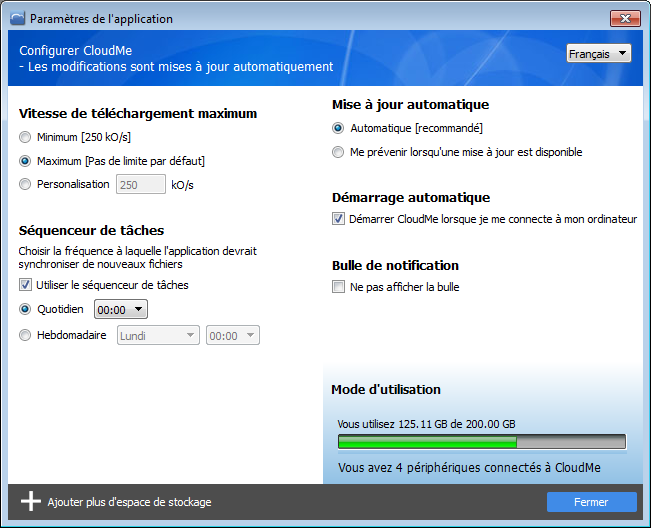This screenshot has height=528, width=651.
Task: Open the Français language dropdown
Action: click(599, 54)
